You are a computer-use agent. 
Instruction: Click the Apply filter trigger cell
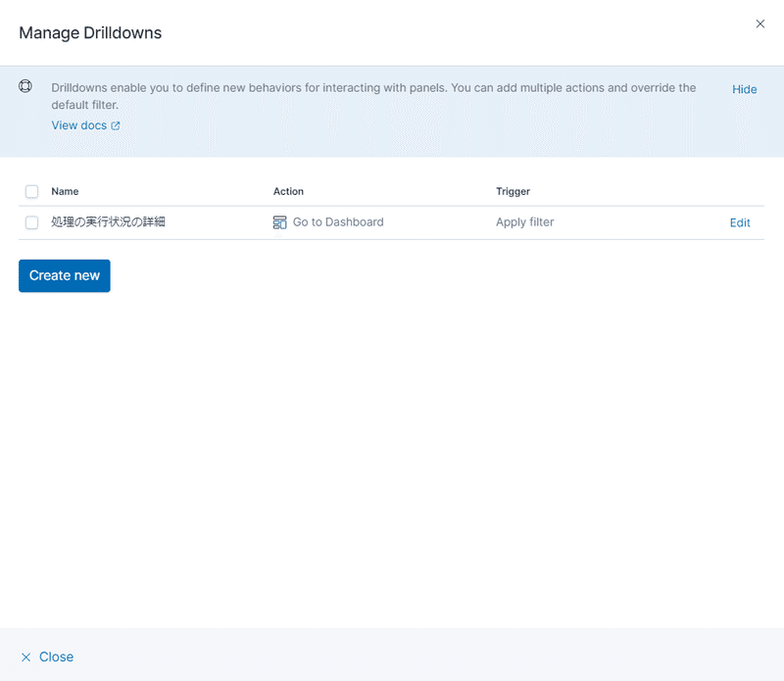click(x=524, y=222)
